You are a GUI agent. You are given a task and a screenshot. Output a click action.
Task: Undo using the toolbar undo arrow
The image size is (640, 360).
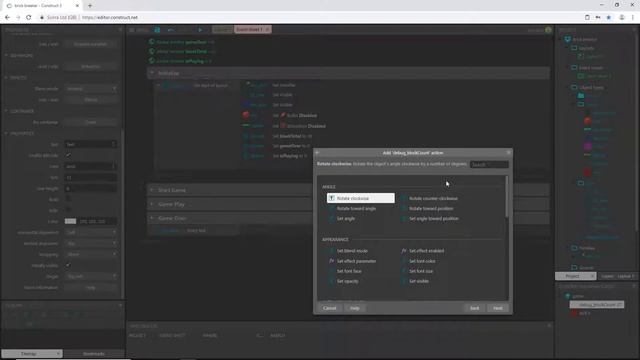coord(171,30)
